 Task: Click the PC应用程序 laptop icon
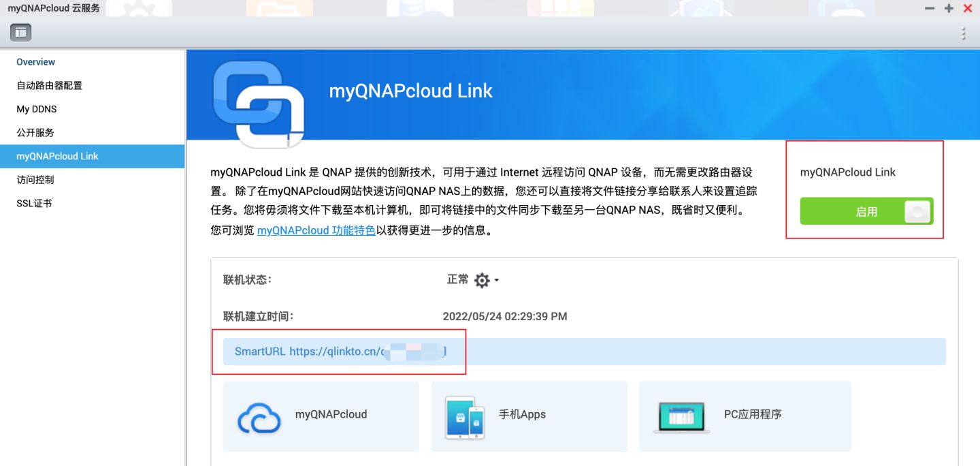click(681, 416)
